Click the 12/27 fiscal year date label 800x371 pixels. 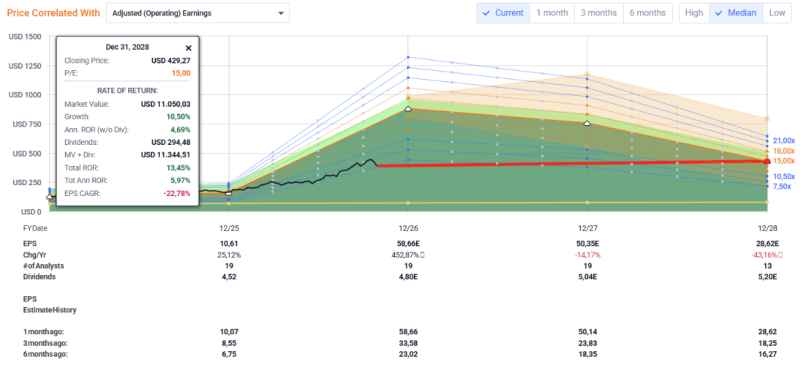point(587,229)
